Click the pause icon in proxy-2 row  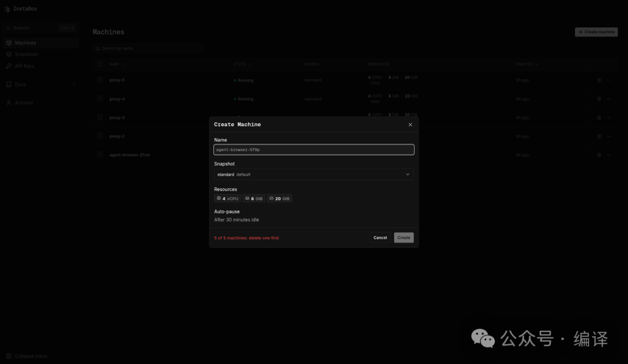pos(599,136)
